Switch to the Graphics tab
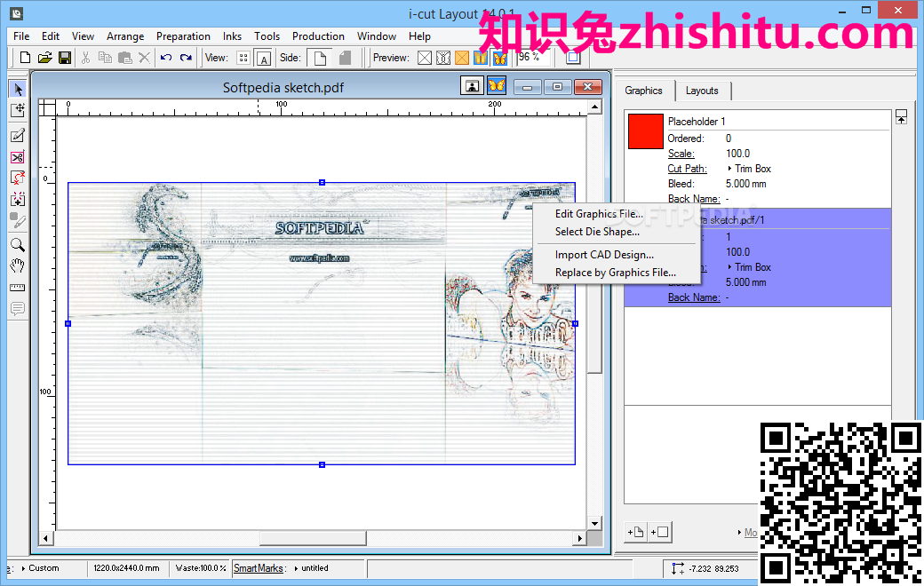The image size is (924, 586). coord(643,90)
